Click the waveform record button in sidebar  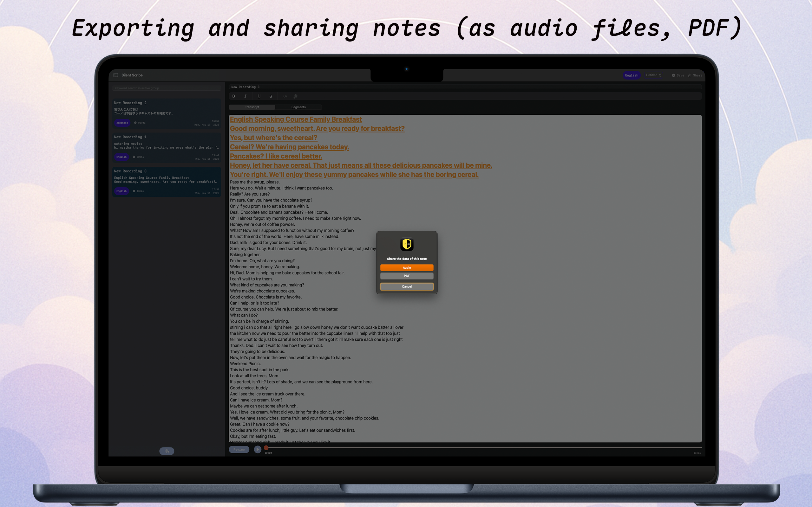coord(167,451)
